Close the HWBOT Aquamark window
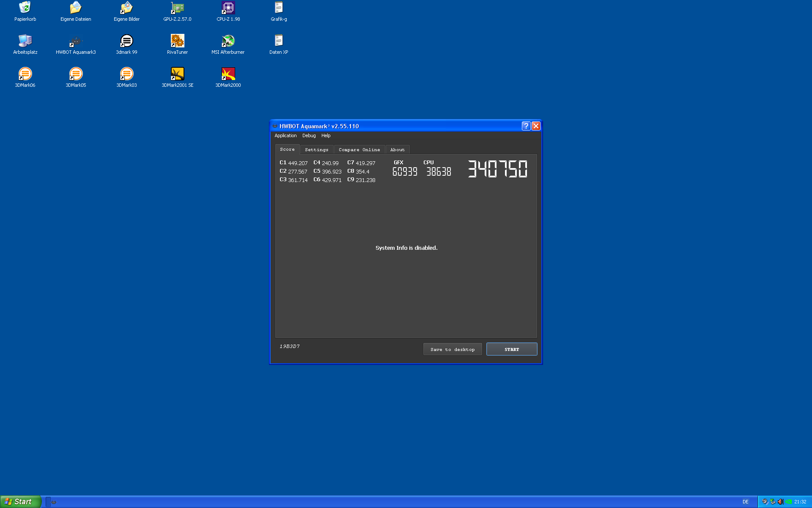 pyautogui.click(x=536, y=126)
